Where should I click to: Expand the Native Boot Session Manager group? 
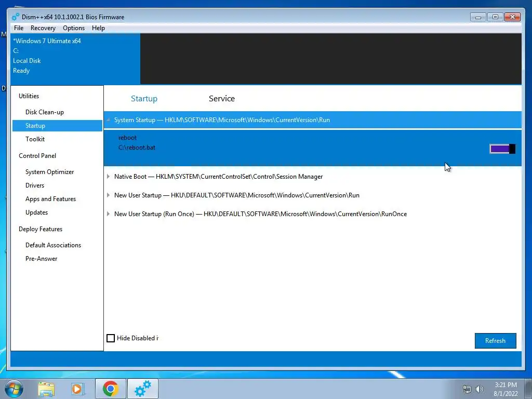(108, 177)
